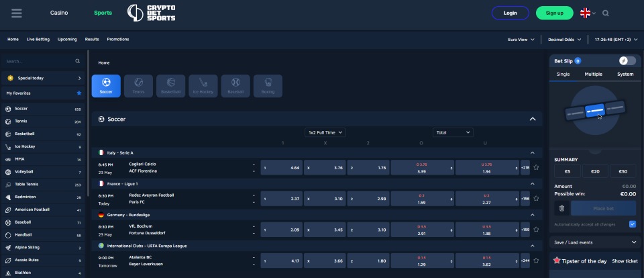Open Handball in the sidebar list
The width and height of the screenshot is (644, 278).
pos(43,235)
